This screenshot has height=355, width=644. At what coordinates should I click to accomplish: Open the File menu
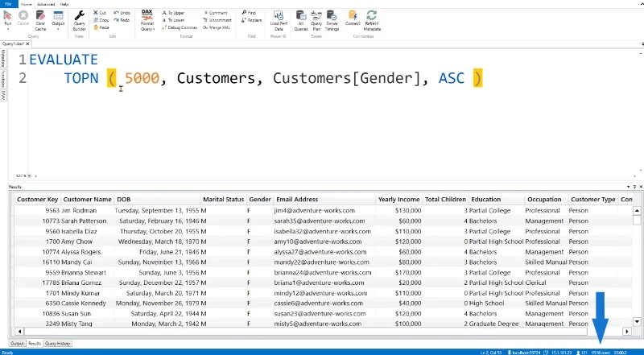coord(8,4)
